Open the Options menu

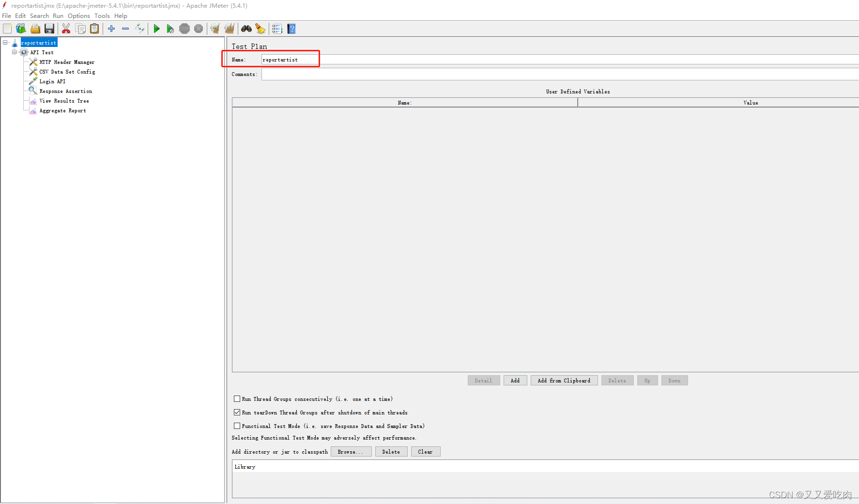point(79,15)
